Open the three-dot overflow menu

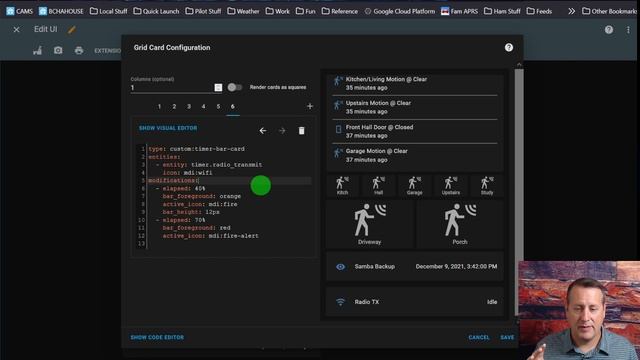(x=628, y=30)
